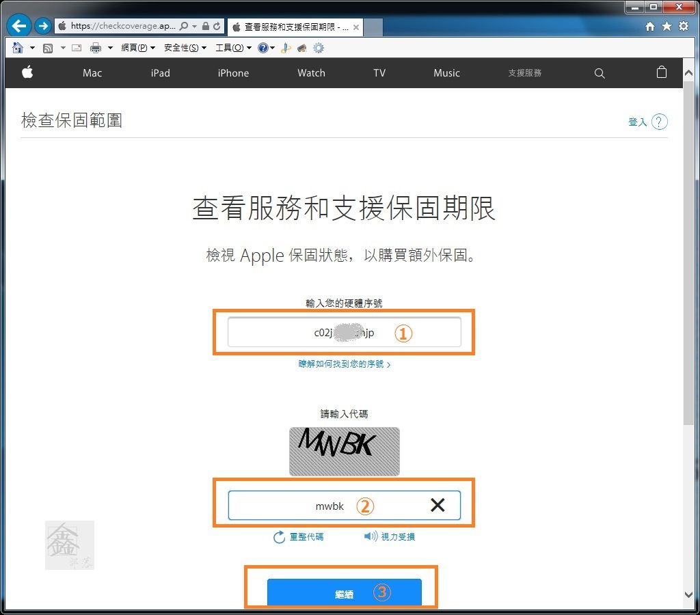
Task: Click the browser Back arrow button
Action: [18, 26]
